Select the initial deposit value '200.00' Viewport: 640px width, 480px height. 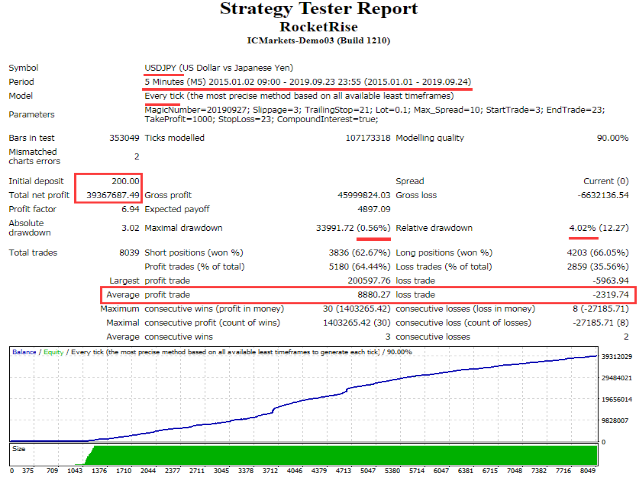[125, 181]
